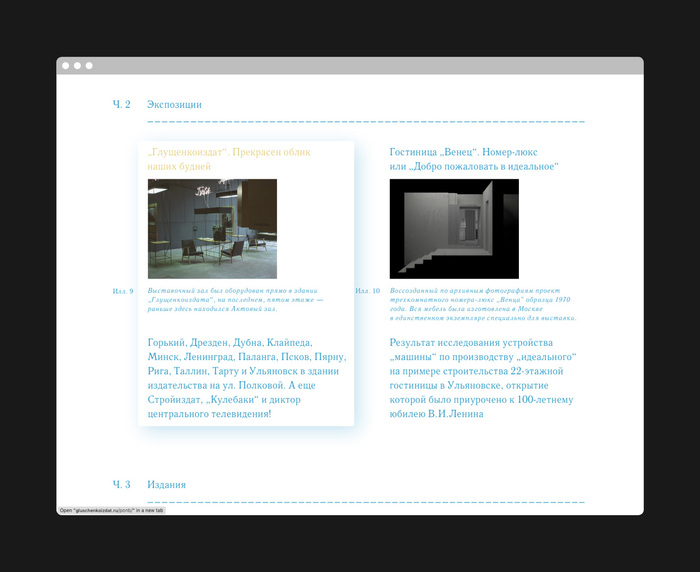The image size is (700, 572).
Task: Click the description beginning 'Результат исследования устройства'
Action: click(x=483, y=378)
